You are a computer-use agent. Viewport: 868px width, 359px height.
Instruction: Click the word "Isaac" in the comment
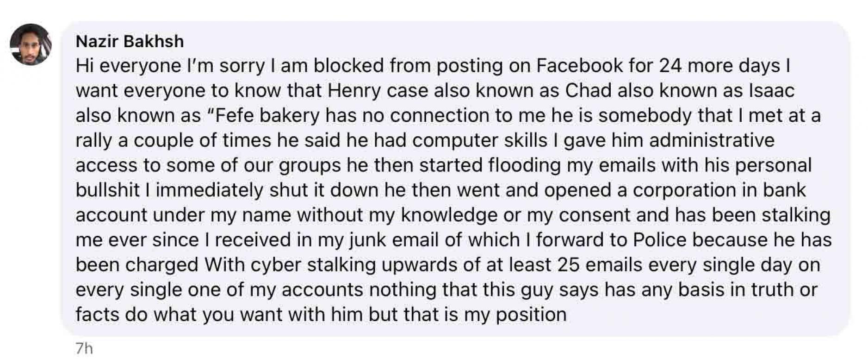pos(771,91)
